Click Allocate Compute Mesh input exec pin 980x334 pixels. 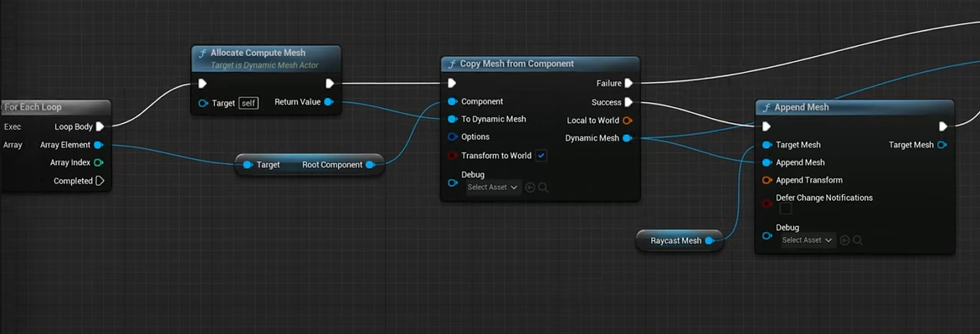pos(203,84)
